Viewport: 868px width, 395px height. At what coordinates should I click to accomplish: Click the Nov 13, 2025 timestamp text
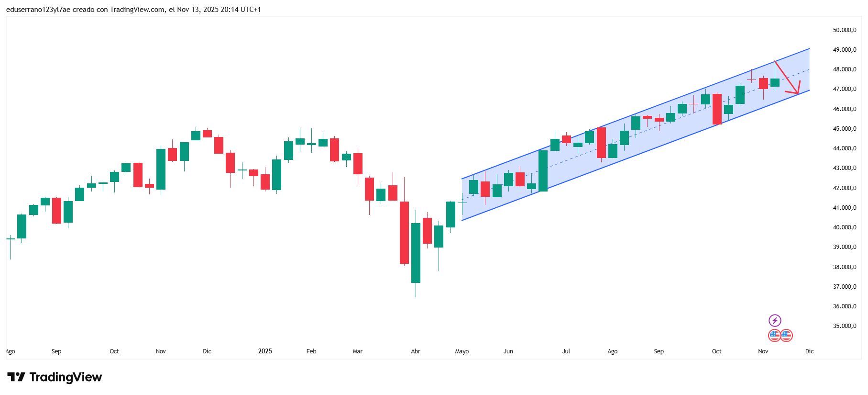198,10
